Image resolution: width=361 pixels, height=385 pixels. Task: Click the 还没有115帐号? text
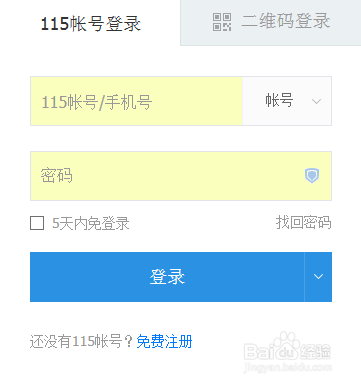[x=81, y=341]
